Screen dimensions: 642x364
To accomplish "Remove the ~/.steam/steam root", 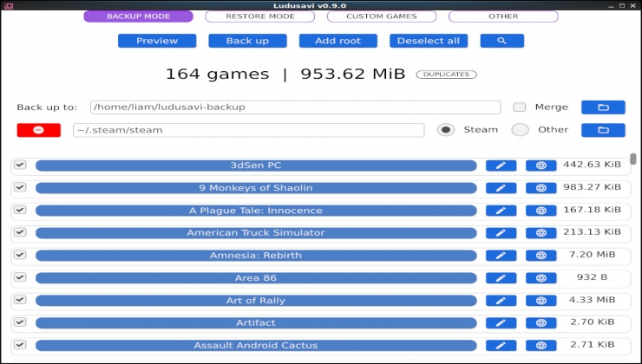I will pos(39,130).
